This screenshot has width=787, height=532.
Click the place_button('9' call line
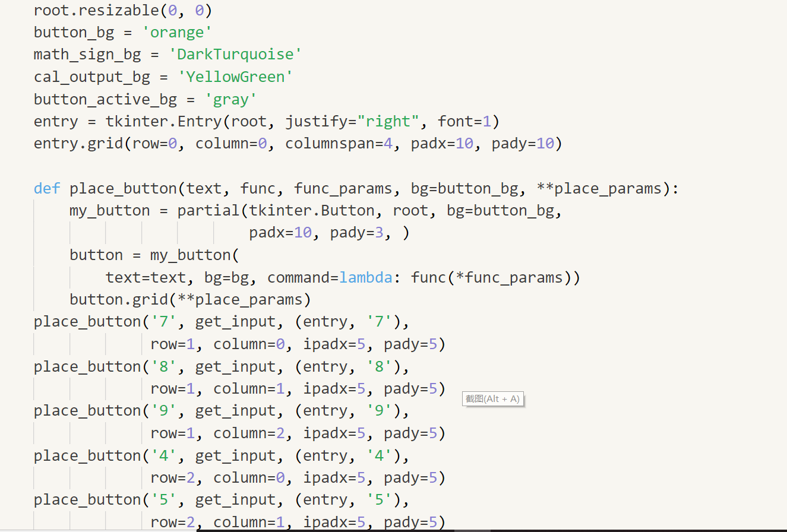[222, 411]
